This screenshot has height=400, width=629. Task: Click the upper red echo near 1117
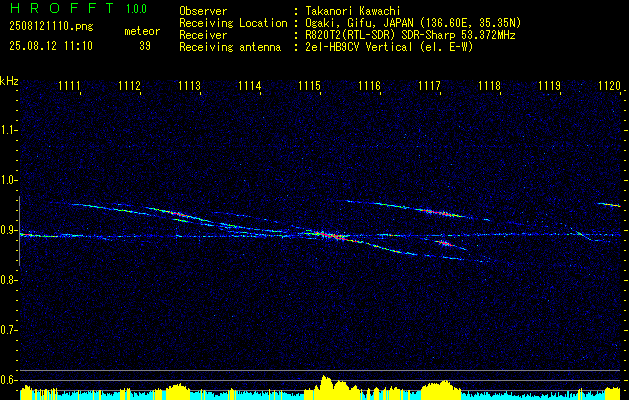439,212
